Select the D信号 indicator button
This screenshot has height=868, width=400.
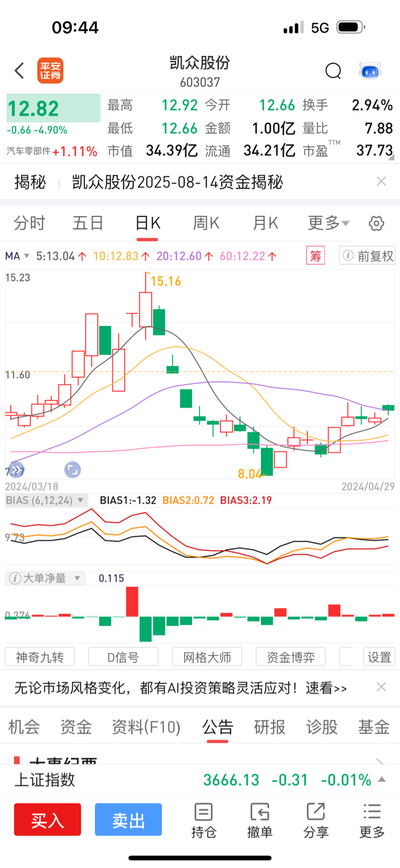pyautogui.click(x=123, y=657)
